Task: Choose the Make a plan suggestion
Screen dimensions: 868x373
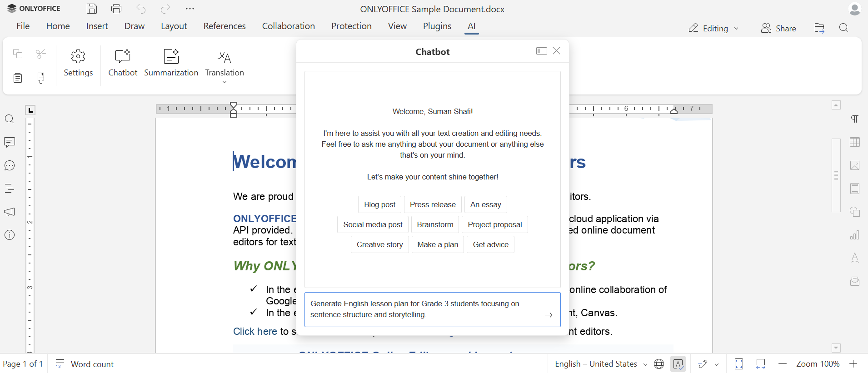Action: (438, 244)
